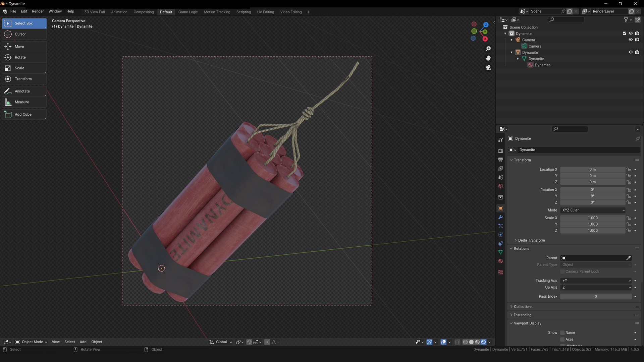Click the object name field Dynamite
Image resolution: width=644 pixels, height=362 pixels.
click(578, 150)
